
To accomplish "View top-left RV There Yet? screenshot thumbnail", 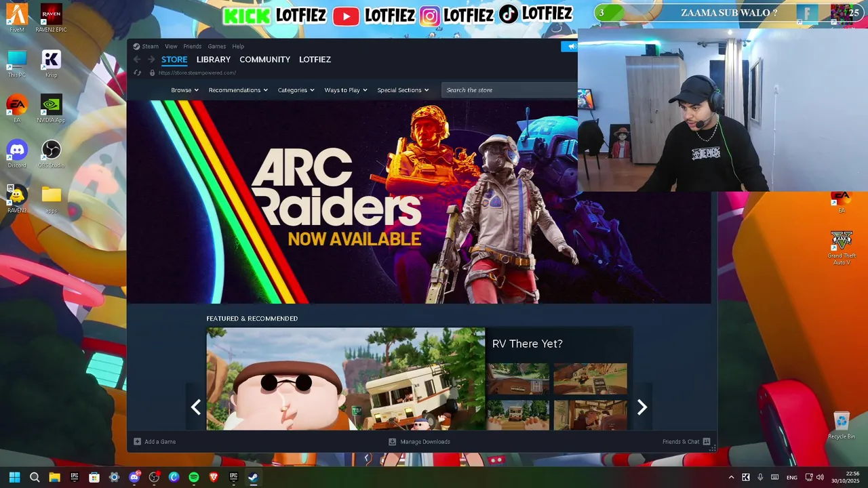I will (518, 379).
